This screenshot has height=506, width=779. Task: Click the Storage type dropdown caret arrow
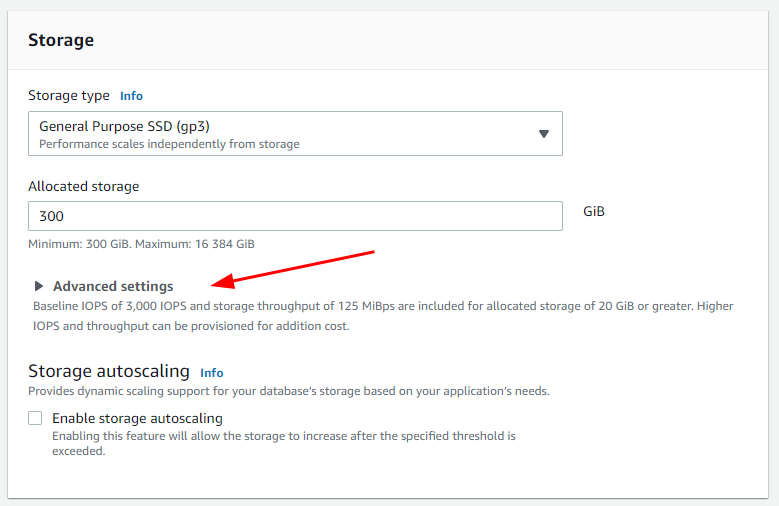[x=544, y=134]
